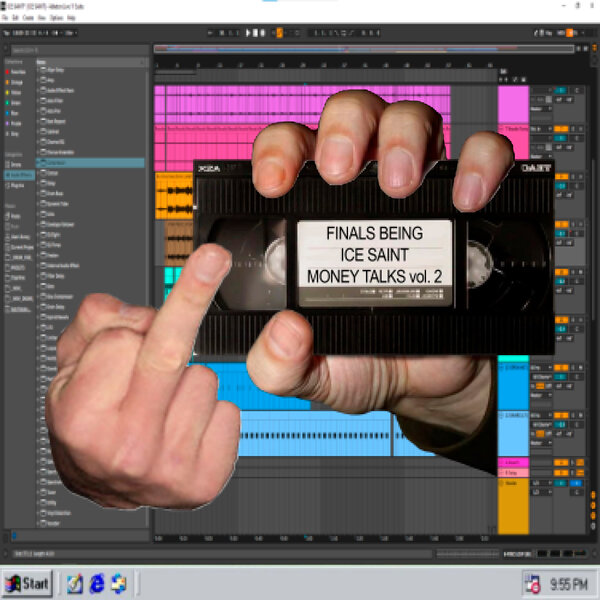Click the system tray icon beside the clock
The image size is (600, 600).
tap(533, 583)
